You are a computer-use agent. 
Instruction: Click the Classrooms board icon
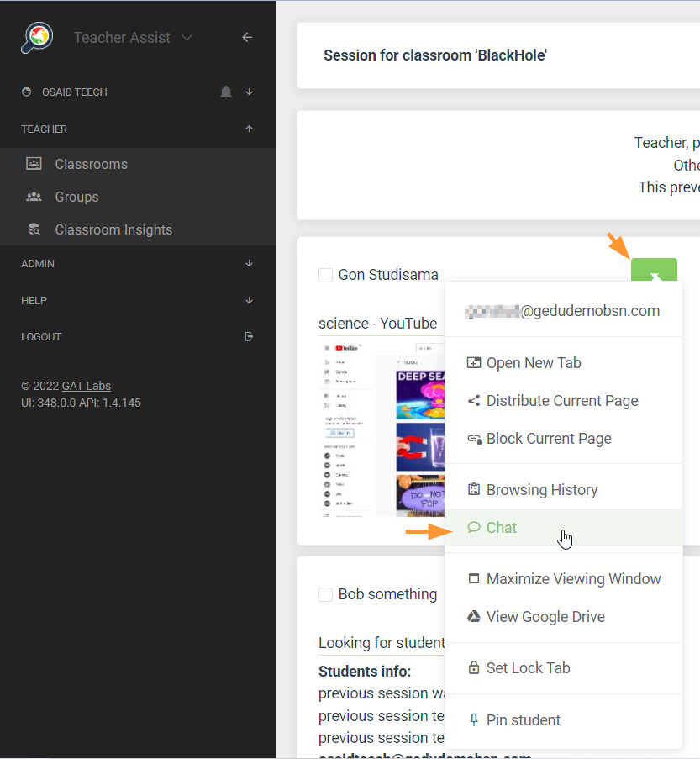[34, 164]
